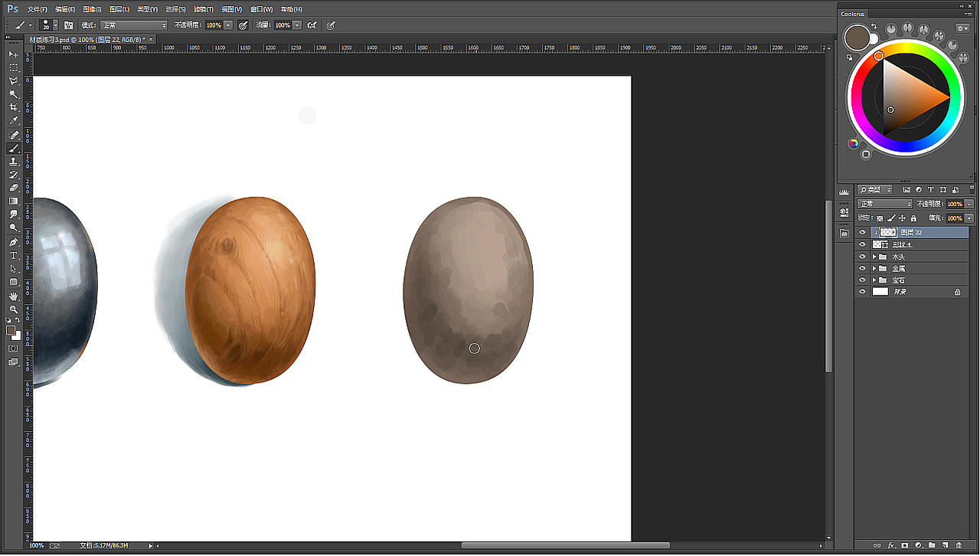Toggle pressure for size icon

pyautogui.click(x=331, y=25)
